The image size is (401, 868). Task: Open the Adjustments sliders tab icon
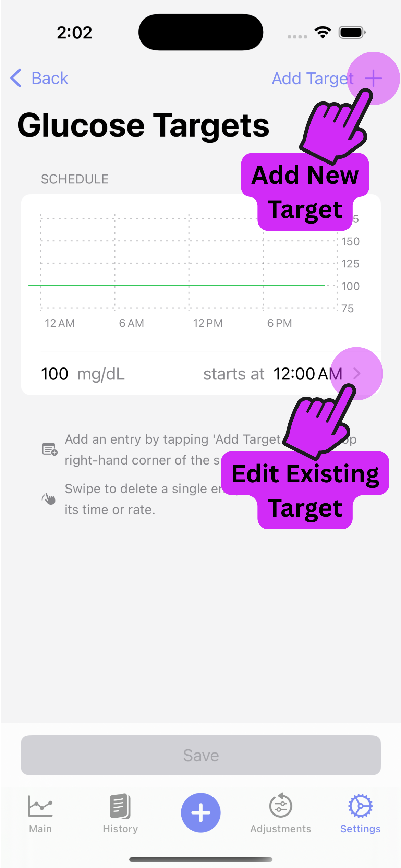280,806
